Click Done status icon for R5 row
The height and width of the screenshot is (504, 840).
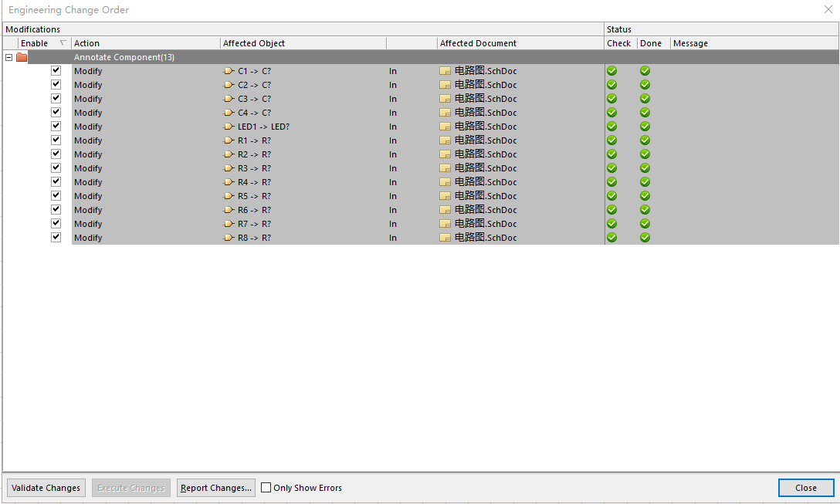[x=645, y=196]
